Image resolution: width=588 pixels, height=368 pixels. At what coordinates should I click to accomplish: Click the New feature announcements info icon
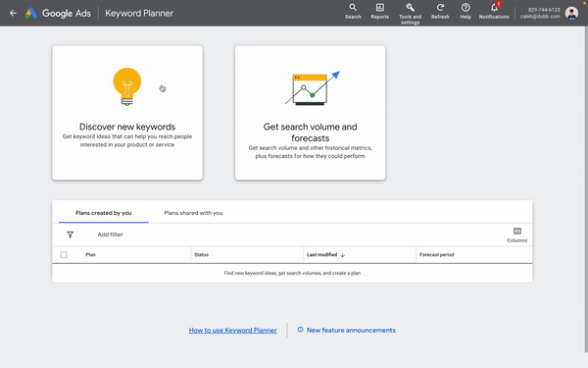point(300,330)
